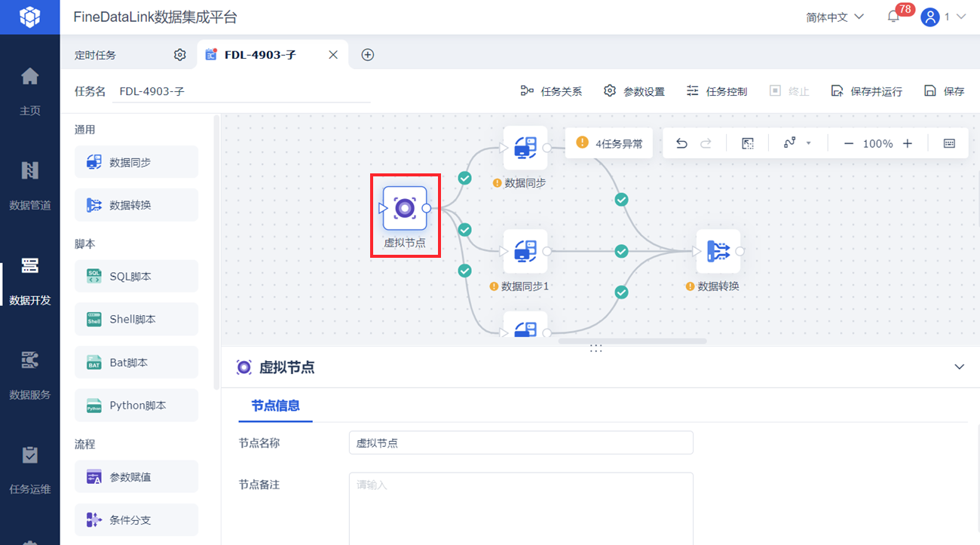Click the panel resize handle dots

tap(596, 348)
